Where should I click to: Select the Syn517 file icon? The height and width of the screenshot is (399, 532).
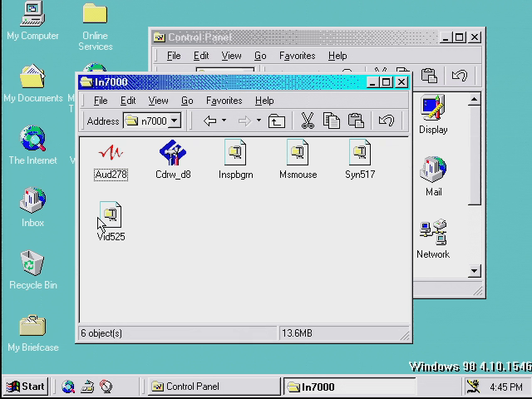tap(360, 152)
